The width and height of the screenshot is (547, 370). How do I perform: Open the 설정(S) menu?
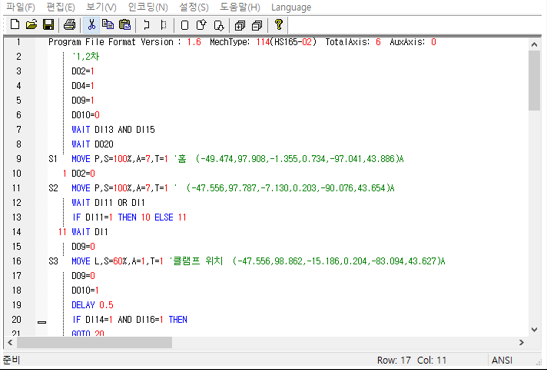click(x=194, y=7)
